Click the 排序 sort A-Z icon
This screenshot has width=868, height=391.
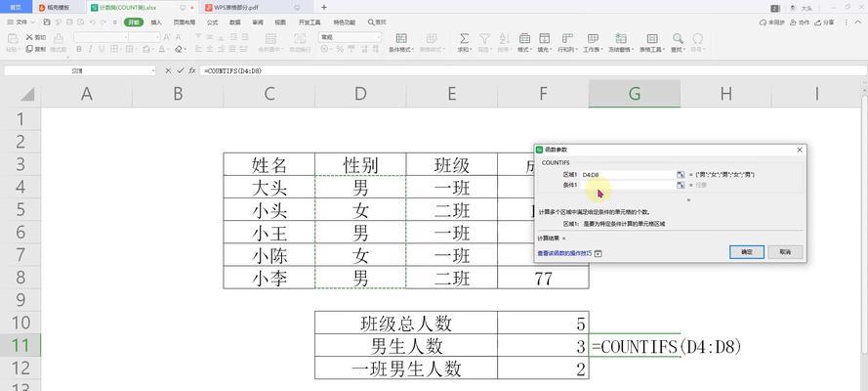point(504,38)
